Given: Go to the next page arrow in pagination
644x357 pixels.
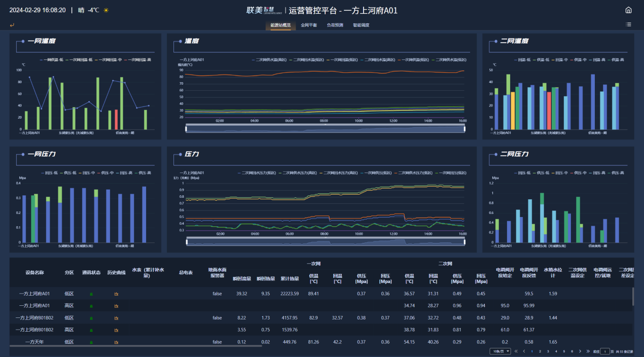Looking at the screenshot, I should click(x=580, y=351).
